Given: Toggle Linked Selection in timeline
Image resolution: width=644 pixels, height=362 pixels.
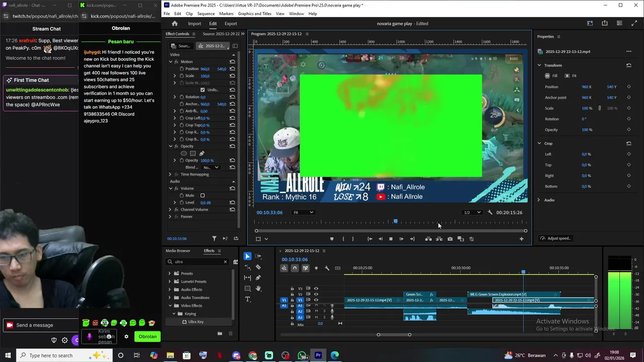Looking at the screenshot, I should [305, 268].
